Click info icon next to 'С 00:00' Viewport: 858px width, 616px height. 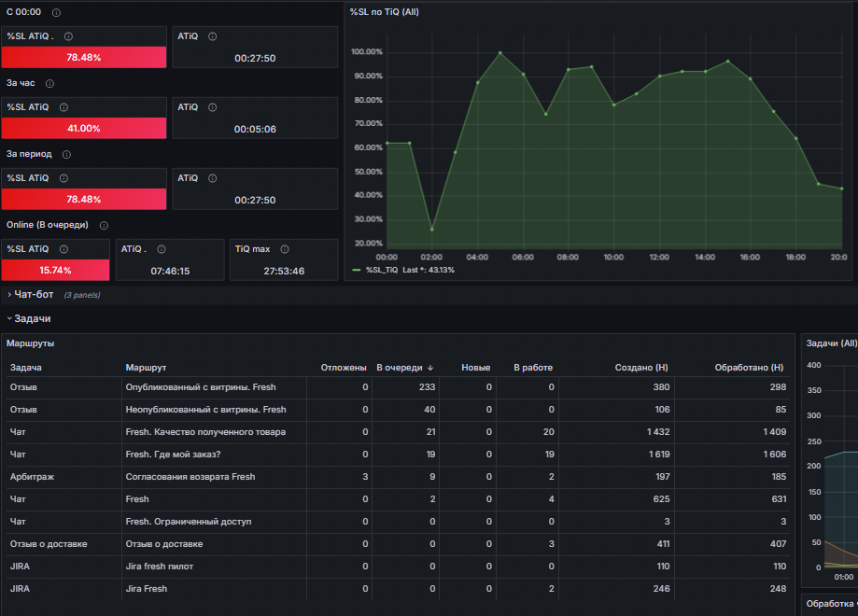[56, 12]
